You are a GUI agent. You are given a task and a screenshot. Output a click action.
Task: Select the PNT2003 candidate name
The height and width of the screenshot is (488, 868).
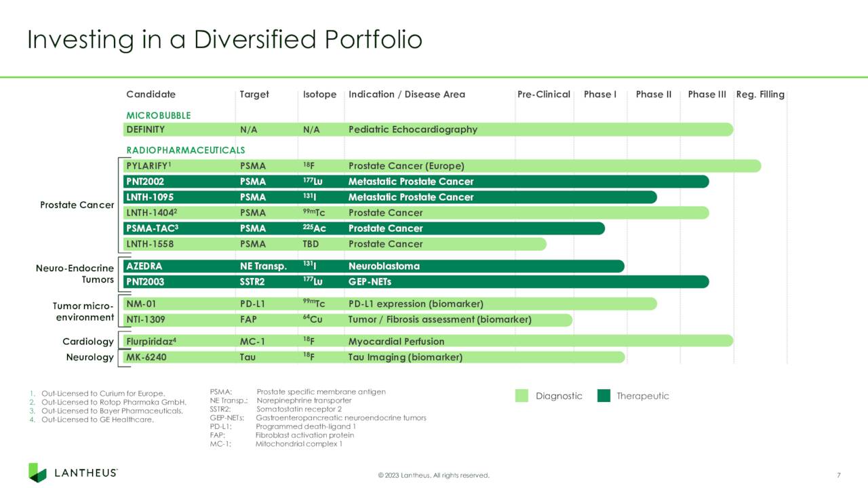(x=145, y=282)
